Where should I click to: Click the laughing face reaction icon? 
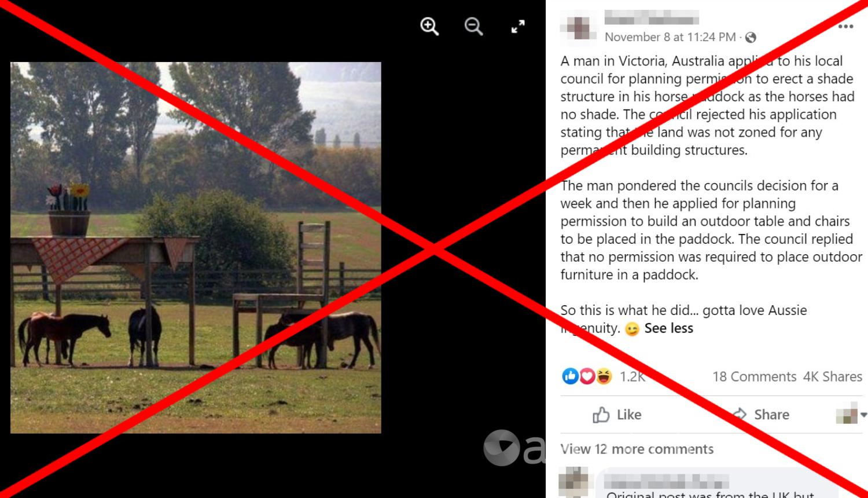pyautogui.click(x=604, y=376)
